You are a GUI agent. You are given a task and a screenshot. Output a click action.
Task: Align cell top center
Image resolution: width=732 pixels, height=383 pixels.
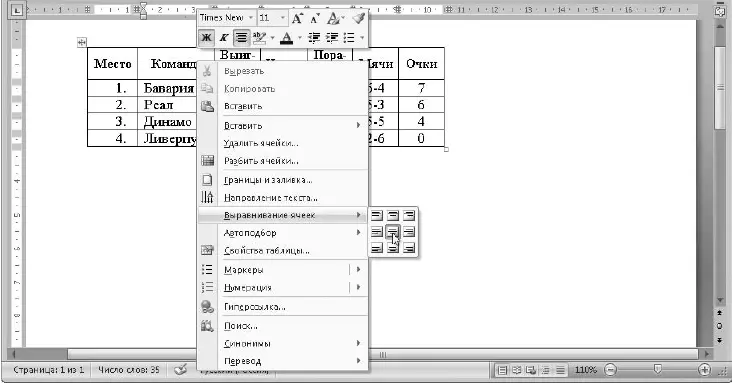pos(393,215)
